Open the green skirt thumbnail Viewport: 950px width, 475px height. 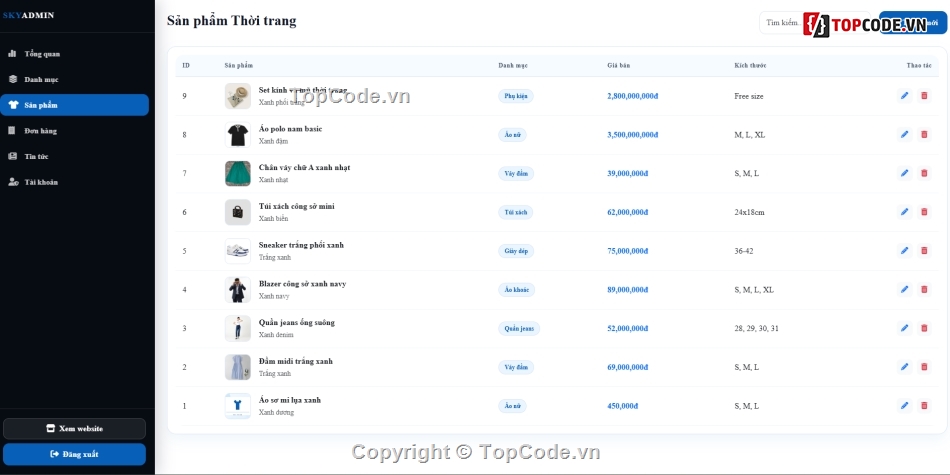[x=238, y=173]
